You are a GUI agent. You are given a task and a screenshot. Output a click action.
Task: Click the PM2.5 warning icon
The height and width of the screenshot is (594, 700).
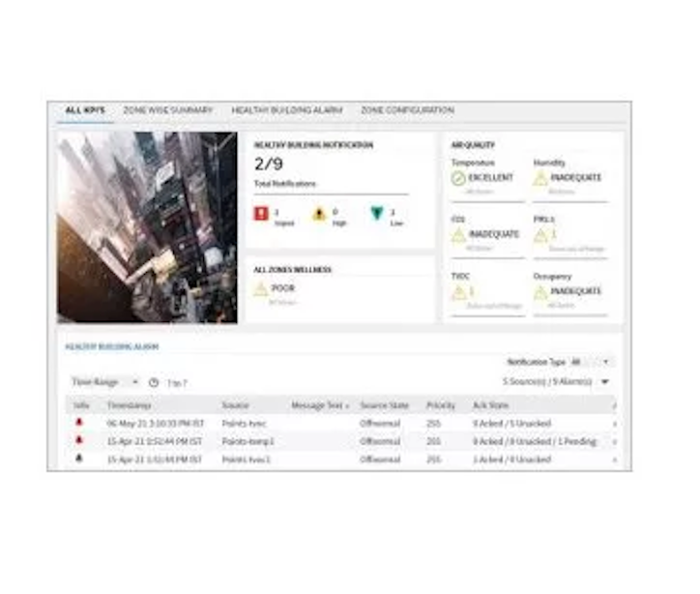click(x=540, y=235)
